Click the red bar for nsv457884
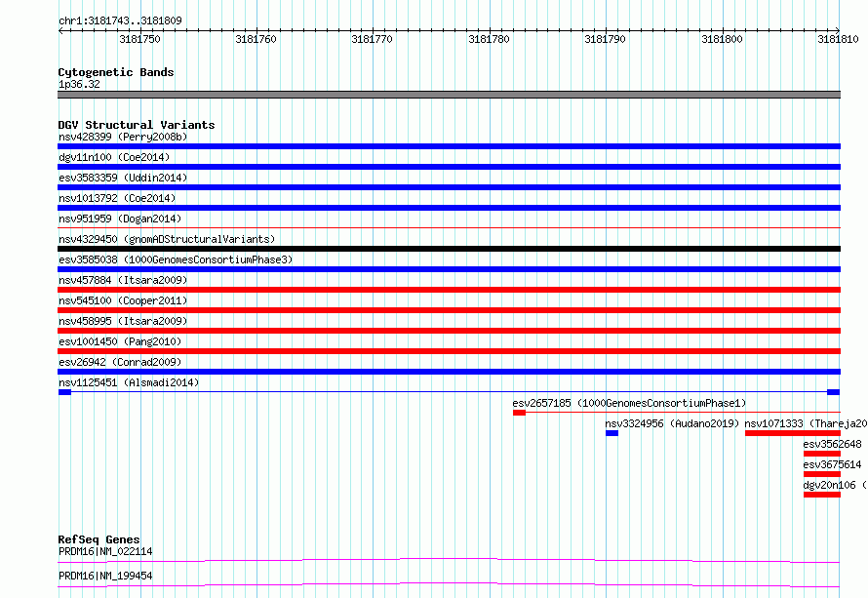868x598 pixels. pos(449,290)
